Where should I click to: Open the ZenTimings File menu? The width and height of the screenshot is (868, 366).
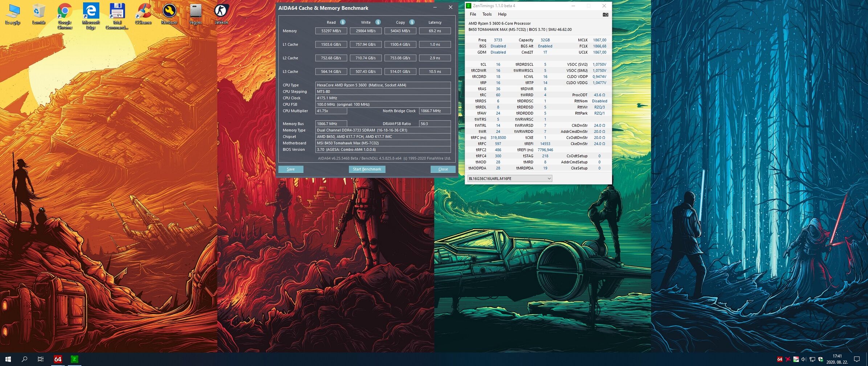tap(473, 14)
